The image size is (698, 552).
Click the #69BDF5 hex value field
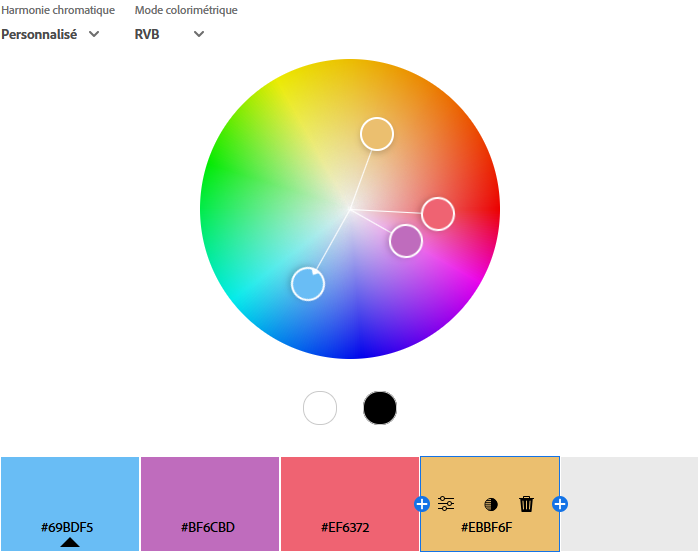[68, 526]
